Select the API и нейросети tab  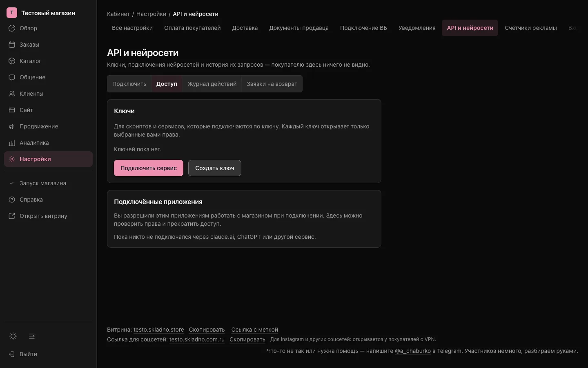pos(470,28)
